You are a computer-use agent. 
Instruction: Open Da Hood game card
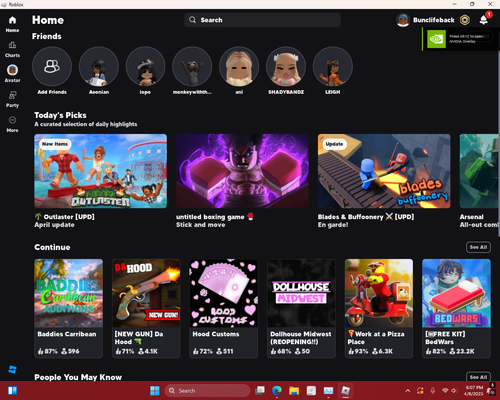146,308
